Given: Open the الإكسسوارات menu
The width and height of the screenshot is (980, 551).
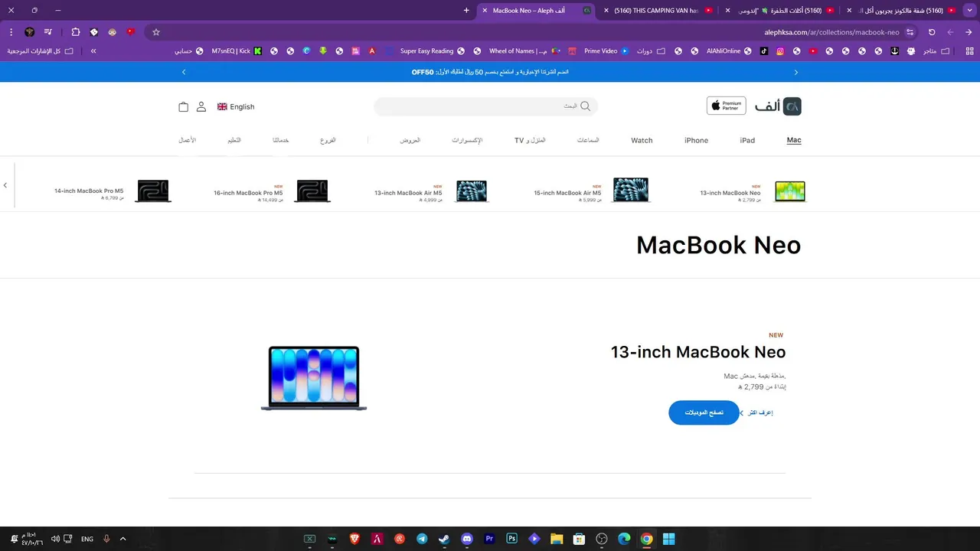Looking at the screenshot, I should pos(467,140).
